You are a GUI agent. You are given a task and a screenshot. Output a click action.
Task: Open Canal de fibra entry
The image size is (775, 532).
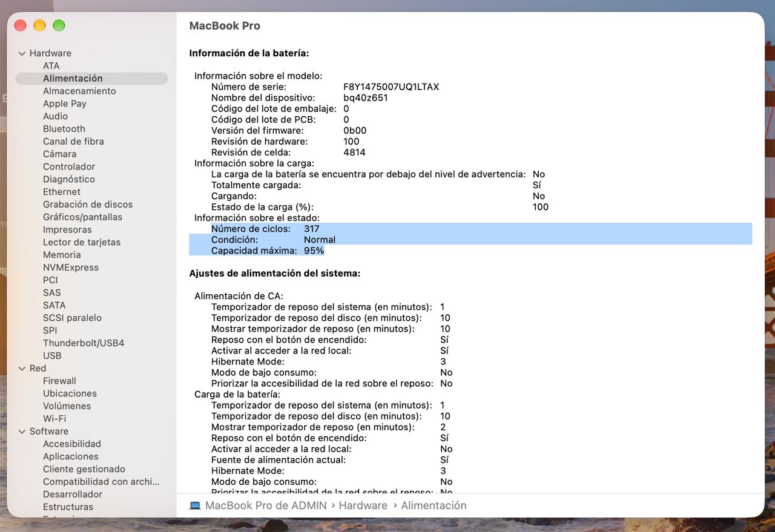73,142
